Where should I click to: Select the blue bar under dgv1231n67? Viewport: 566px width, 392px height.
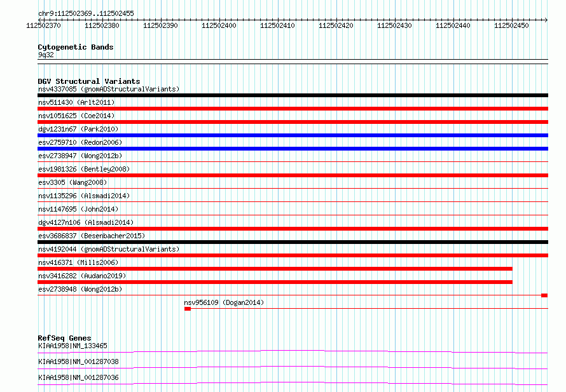[293, 135]
